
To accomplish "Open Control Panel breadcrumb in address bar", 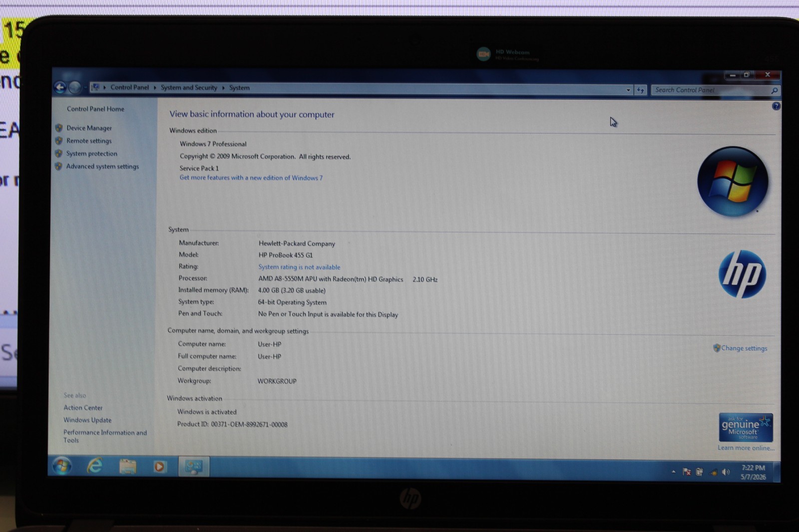I will 129,87.
